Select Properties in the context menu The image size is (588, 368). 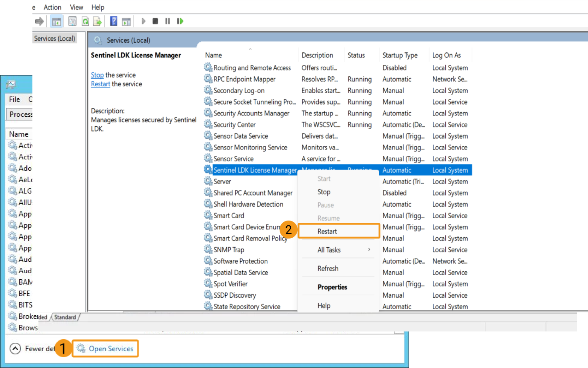point(332,287)
